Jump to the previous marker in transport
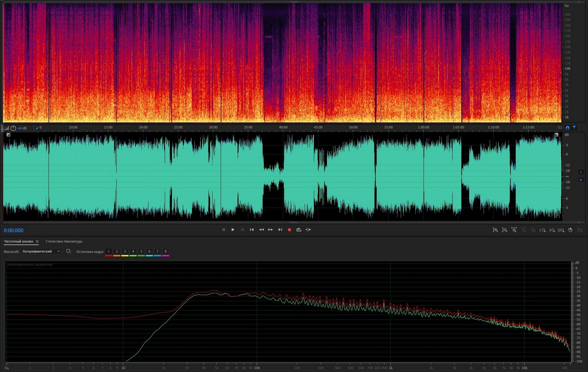The height and width of the screenshot is (372, 588). point(252,230)
